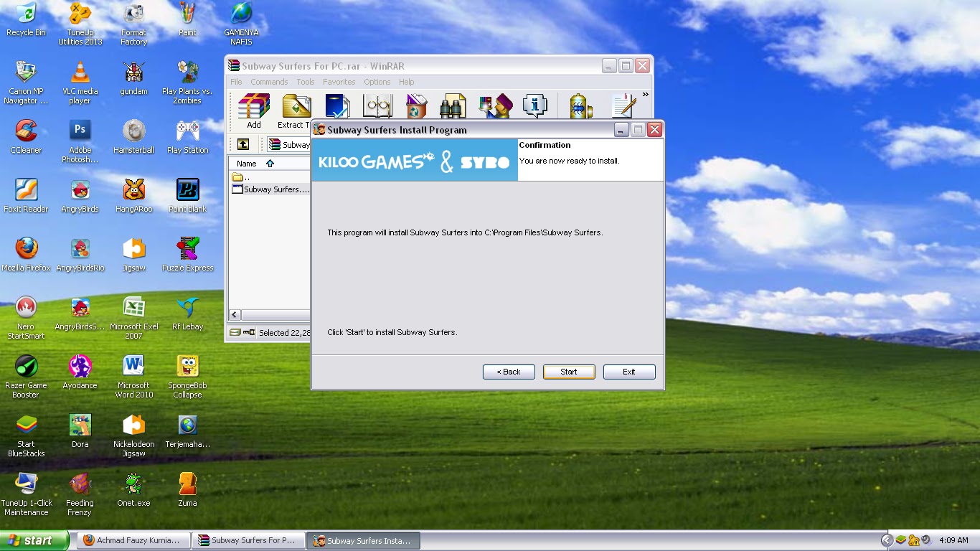Screen dimensions: 980x551
Task: Switch to Achmad Fauzy Kurnia Firefox taskbar button
Action: (133, 541)
